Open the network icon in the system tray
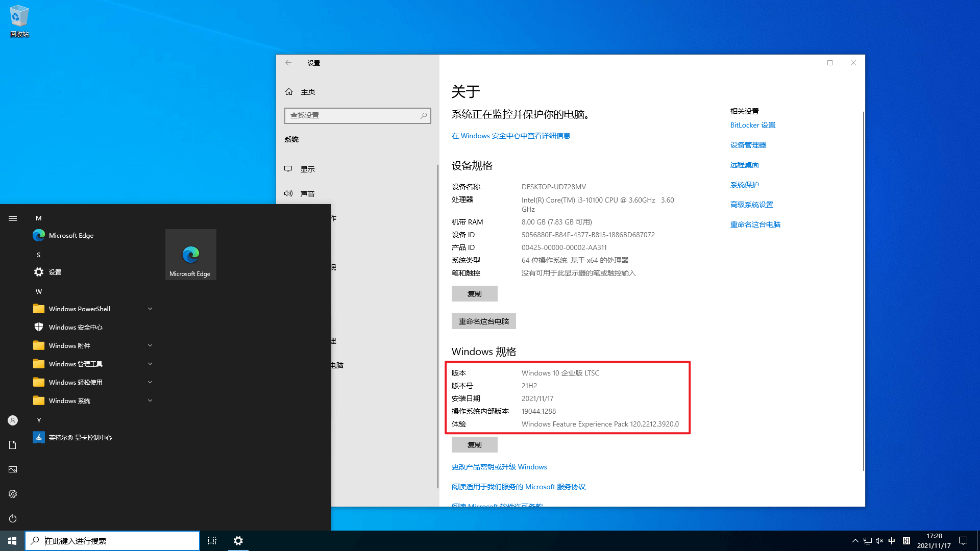980x551 pixels. point(867,540)
